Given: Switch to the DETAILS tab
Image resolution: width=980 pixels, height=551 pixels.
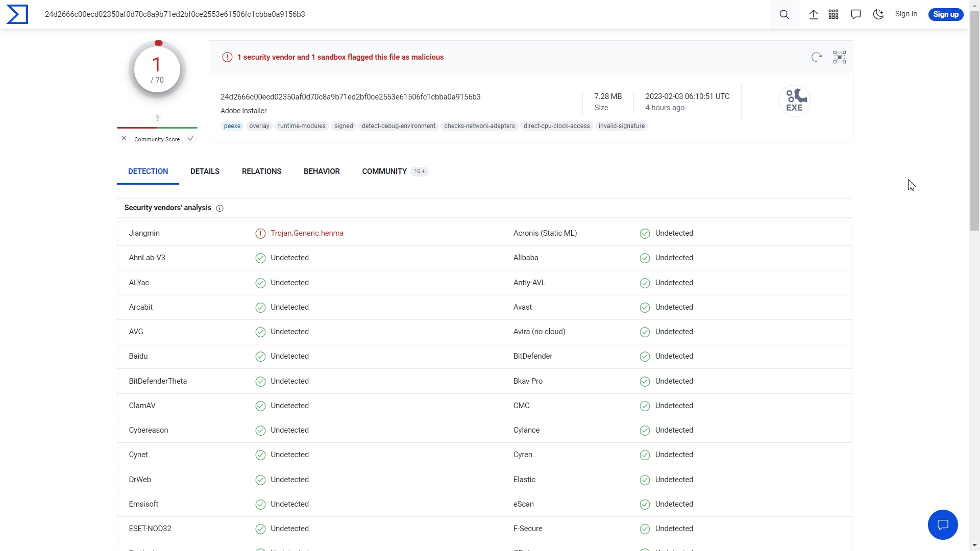Looking at the screenshot, I should point(205,171).
